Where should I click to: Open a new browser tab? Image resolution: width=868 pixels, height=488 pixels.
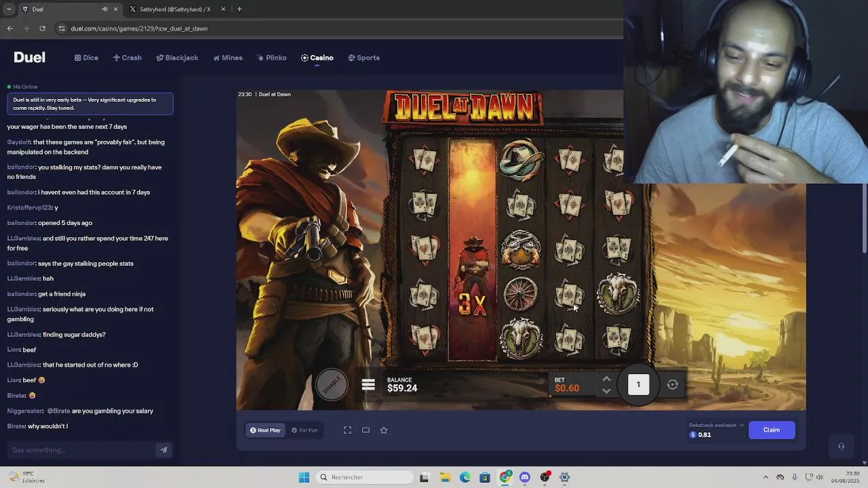(x=239, y=9)
